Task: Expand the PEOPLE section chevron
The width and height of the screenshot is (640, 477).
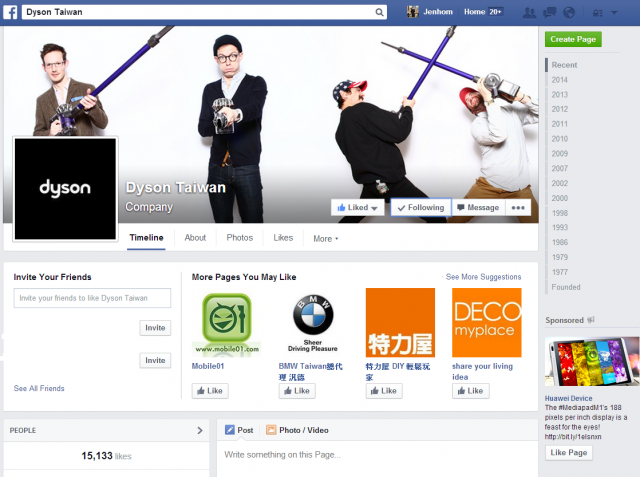Action: click(200, 430)
